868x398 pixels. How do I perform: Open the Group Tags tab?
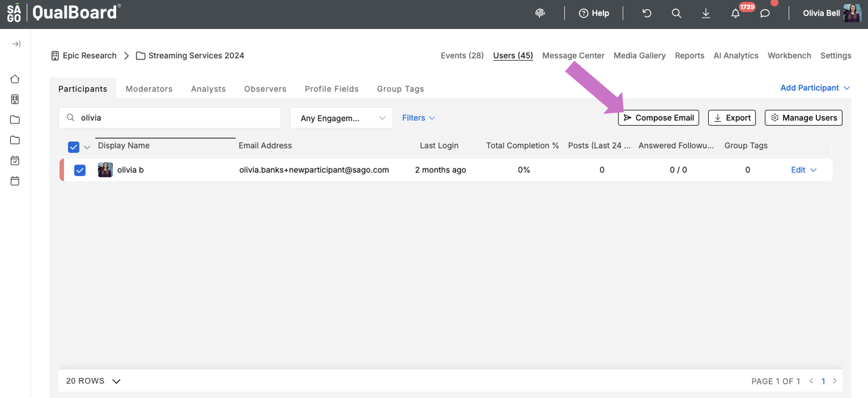(x=401, y=89)
